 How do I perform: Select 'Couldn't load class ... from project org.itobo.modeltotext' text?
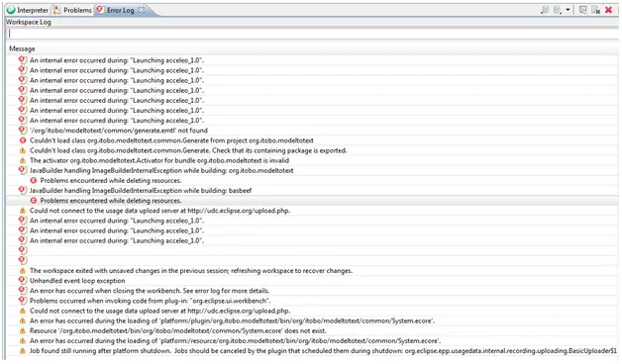coord(171,140)
